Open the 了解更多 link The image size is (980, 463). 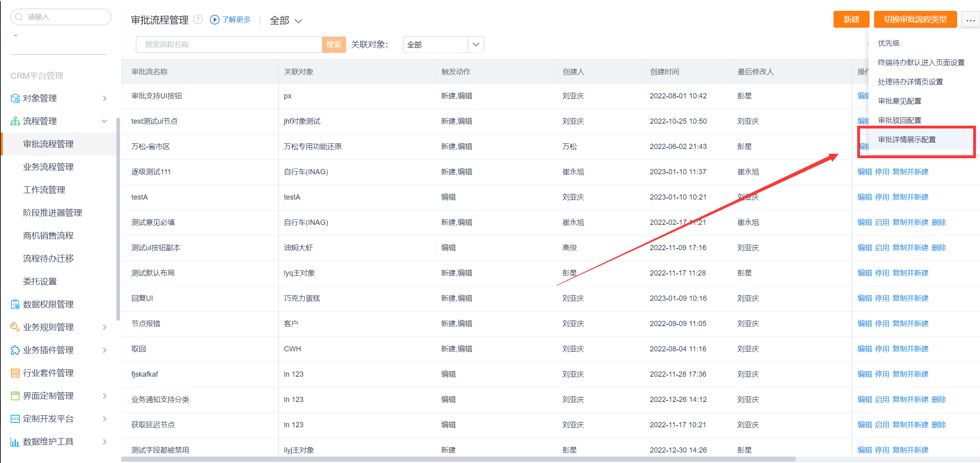(236, 20)
